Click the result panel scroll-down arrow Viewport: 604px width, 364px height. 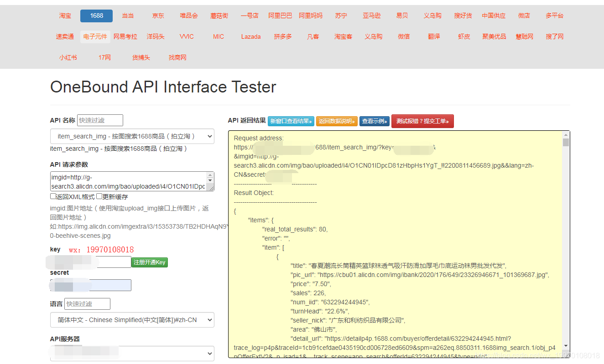(x=566, y=346)
